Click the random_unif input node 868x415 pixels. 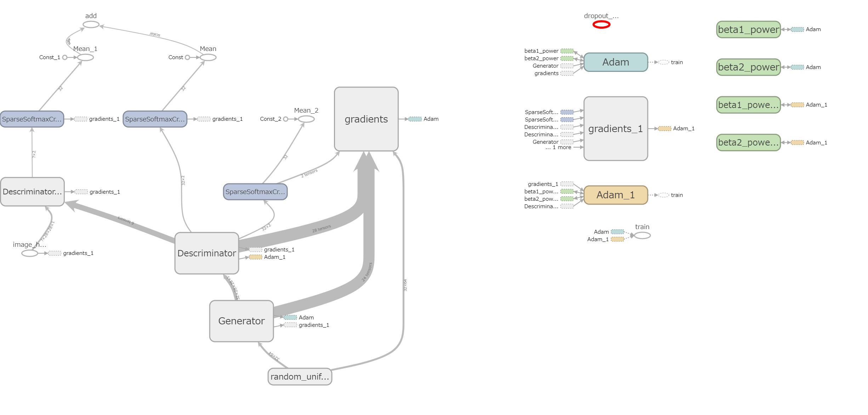[299, 377]
